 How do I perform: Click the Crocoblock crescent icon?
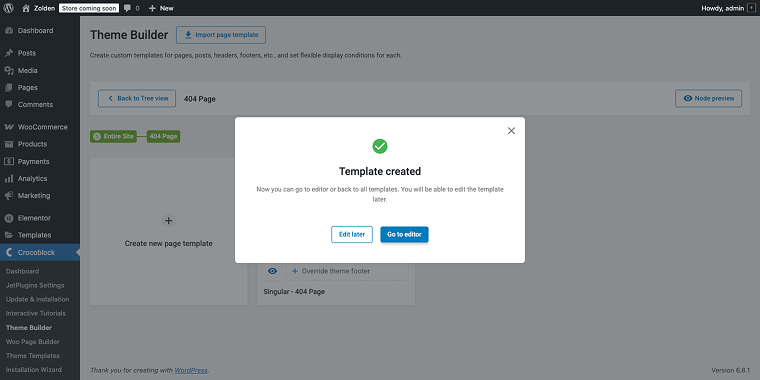pos(9,252)
